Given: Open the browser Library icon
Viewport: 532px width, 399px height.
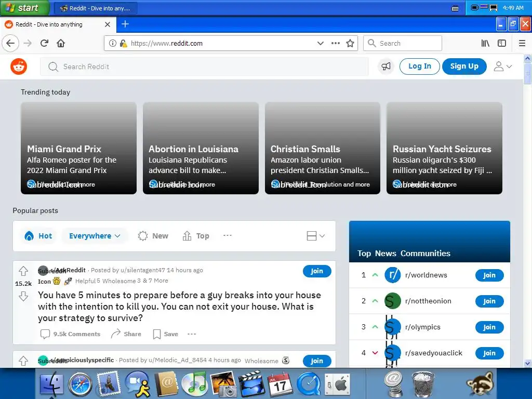Looking at the screenshot, I should tap(485, 44).
